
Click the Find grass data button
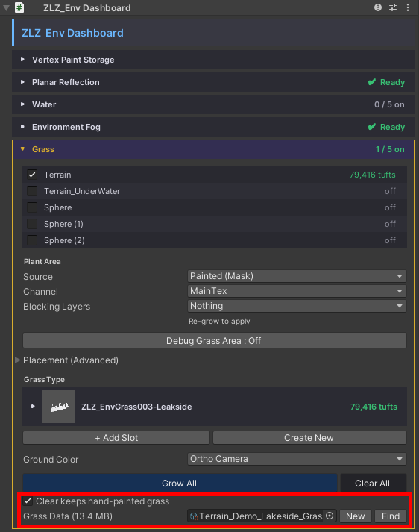[391, 516]
